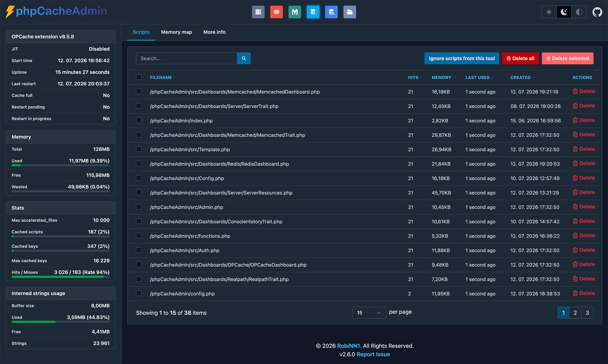608x364 pixels.
Task: Focus the Search input field
Action: [x=187, y=58]
